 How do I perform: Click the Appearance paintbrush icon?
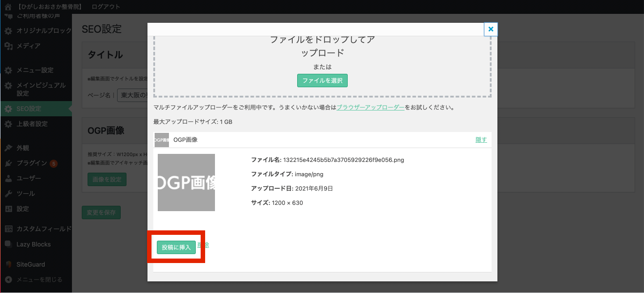tap(8, 148)
